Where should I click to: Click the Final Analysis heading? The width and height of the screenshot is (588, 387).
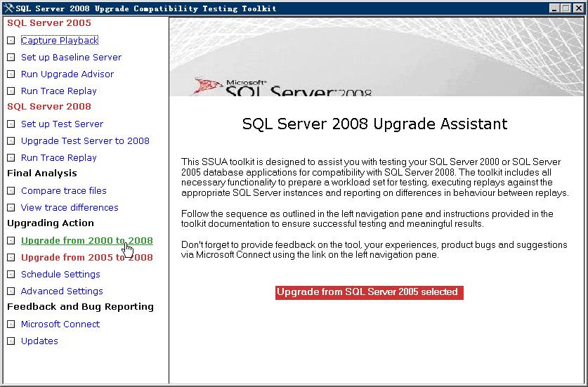click(42, 173)
